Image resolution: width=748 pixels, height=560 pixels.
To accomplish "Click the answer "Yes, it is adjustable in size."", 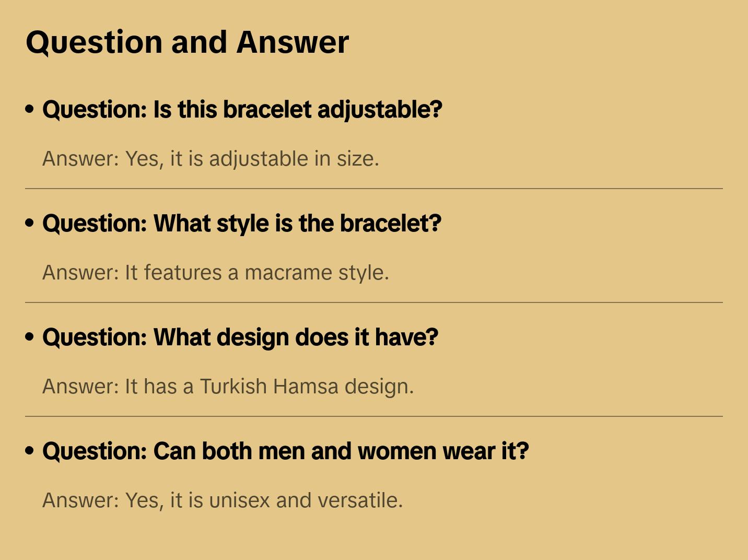I will coord(211,159).
